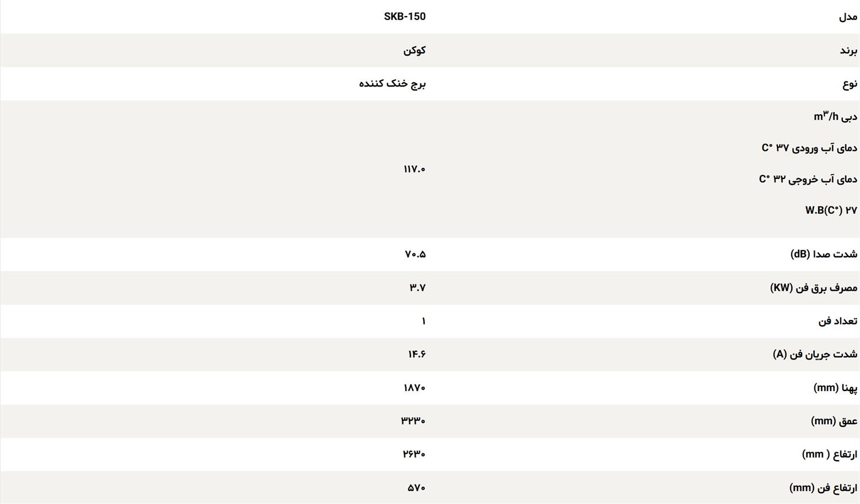Click the دبی m³/h label
This screenshot has width=860, height=504.
835,116
